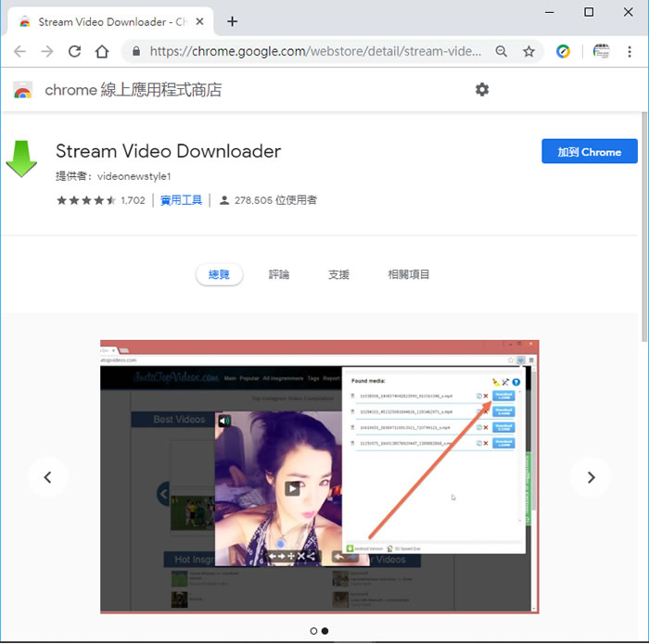Open the zoom magnifier in address bar
This screenshot has height=644, width=649.
click(502, 51)
